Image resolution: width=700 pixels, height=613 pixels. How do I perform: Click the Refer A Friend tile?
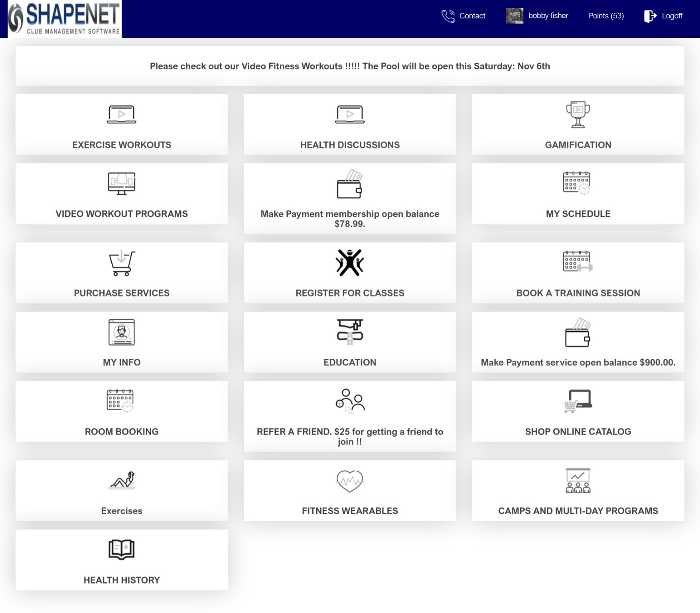coord(349,417)
